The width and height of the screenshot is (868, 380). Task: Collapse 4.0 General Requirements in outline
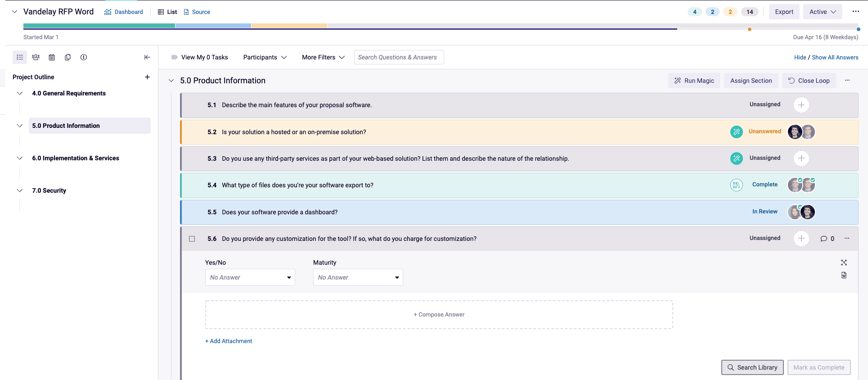(19, 93)
